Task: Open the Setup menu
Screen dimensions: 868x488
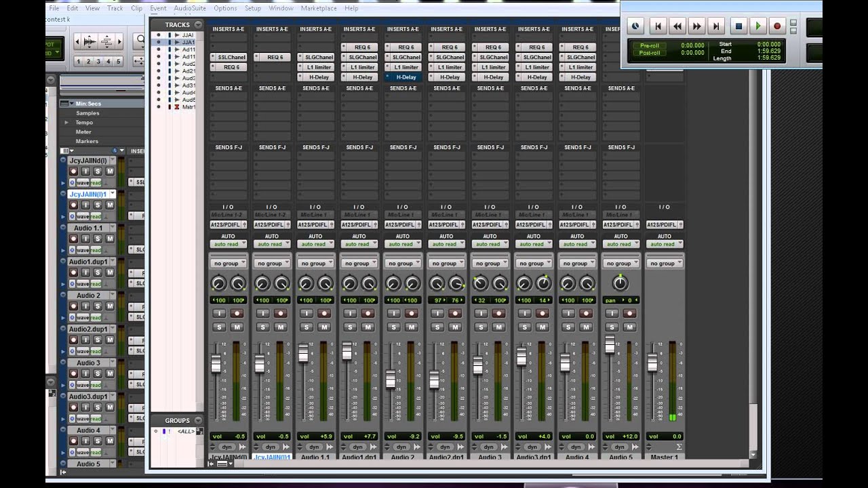Action: pyautogui.click(x=253, y=8)
